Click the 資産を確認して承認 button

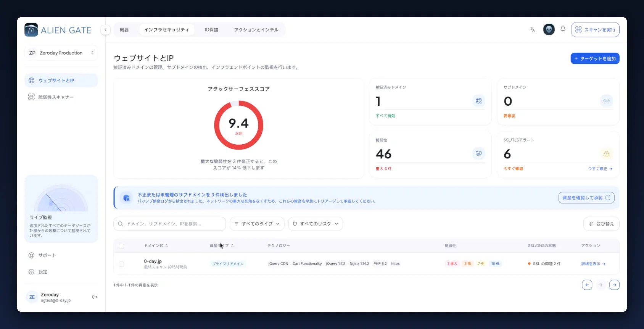pyautogui.click(x=586, y=198)
